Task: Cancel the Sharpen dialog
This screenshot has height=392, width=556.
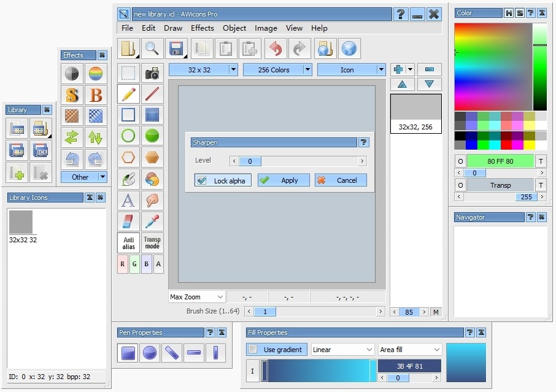Action: coord(341,180)
